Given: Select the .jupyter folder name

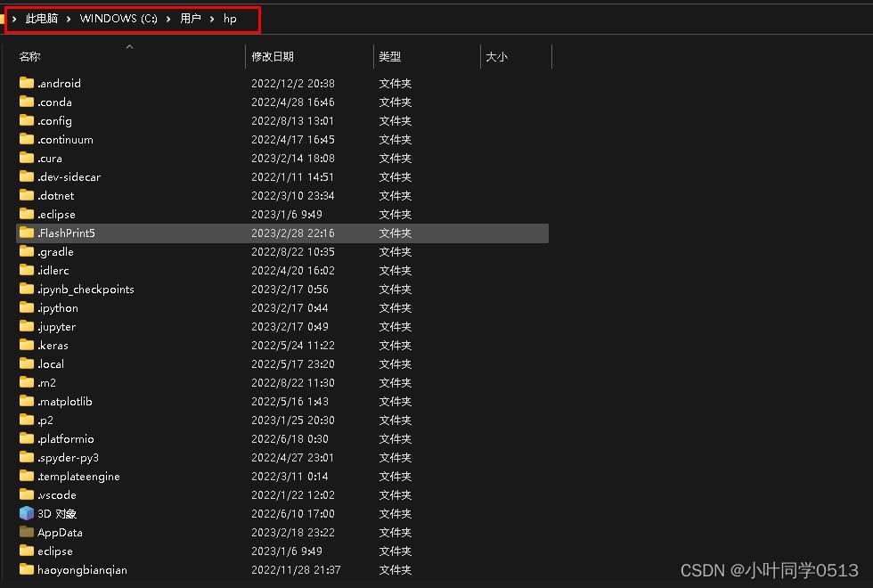Looking at the screenshot, I should pos(57,326).
